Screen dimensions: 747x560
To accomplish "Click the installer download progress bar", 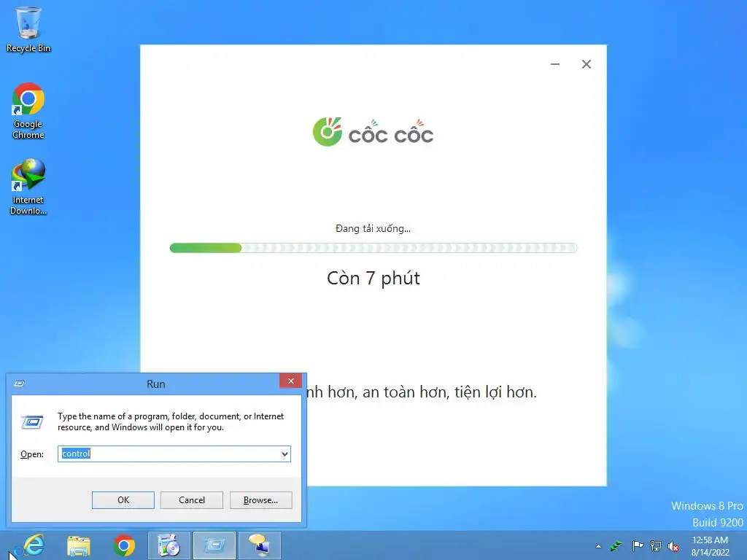I will [373, 248].
